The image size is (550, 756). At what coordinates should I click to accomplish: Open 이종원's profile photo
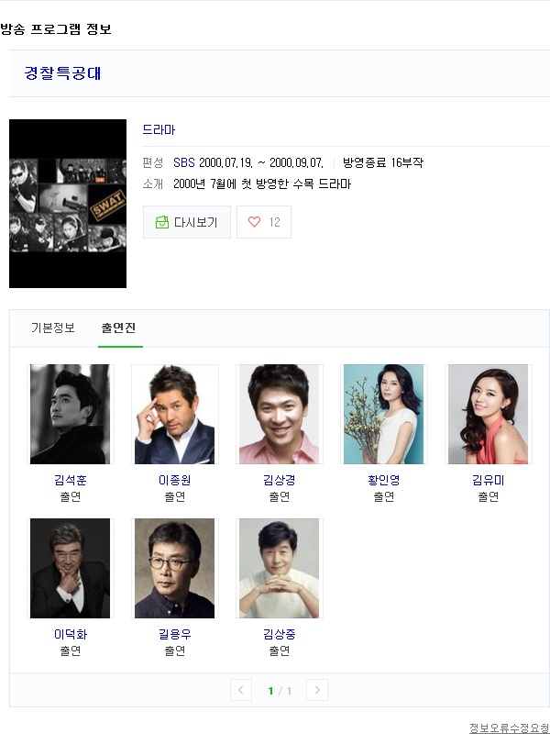tap(175, 415)
